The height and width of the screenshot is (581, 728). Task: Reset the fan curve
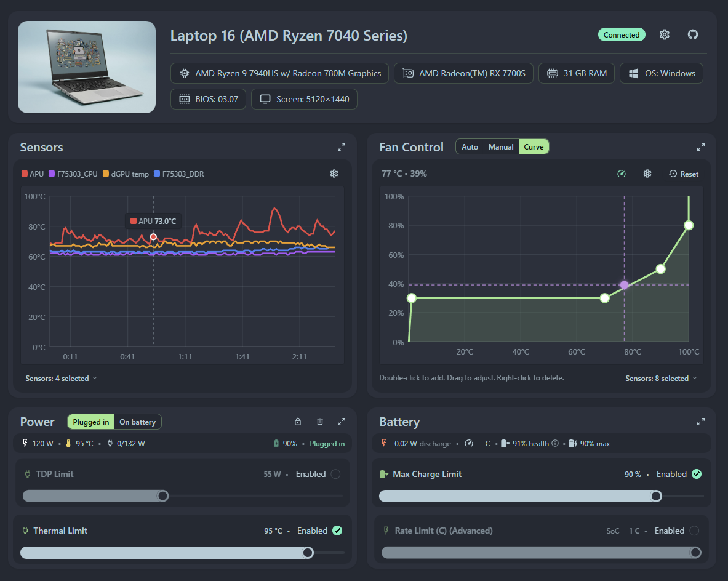tap(684, 174)
